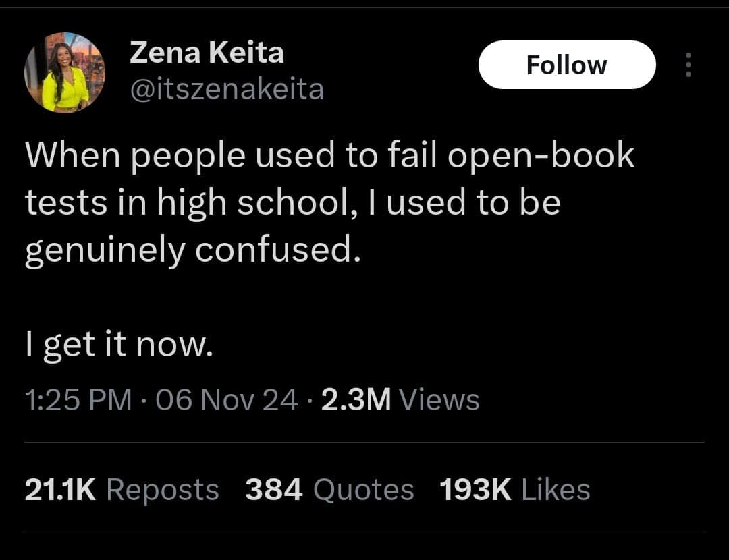Click the 2.3M view count number

(x=356, y=400)
